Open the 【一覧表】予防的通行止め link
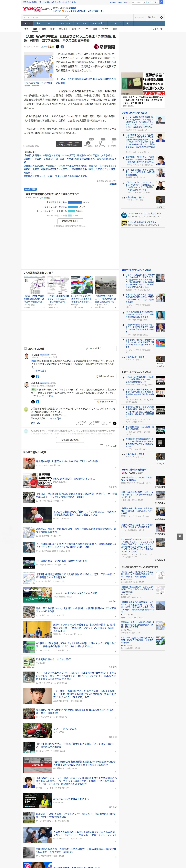186x868 pixels. point(86,81)
